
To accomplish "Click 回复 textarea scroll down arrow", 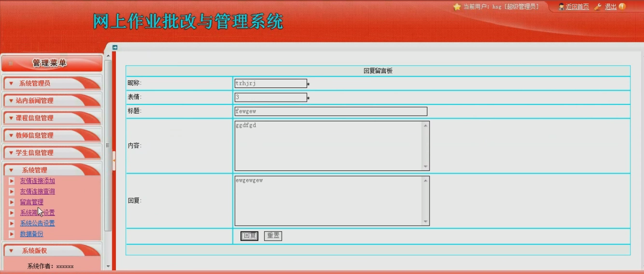I will 426,222.
